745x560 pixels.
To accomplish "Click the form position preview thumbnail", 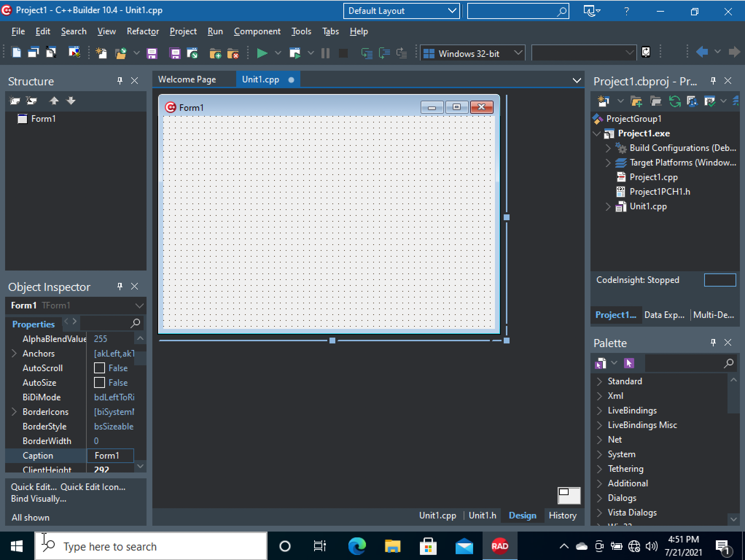I will (x=569, y=496).
